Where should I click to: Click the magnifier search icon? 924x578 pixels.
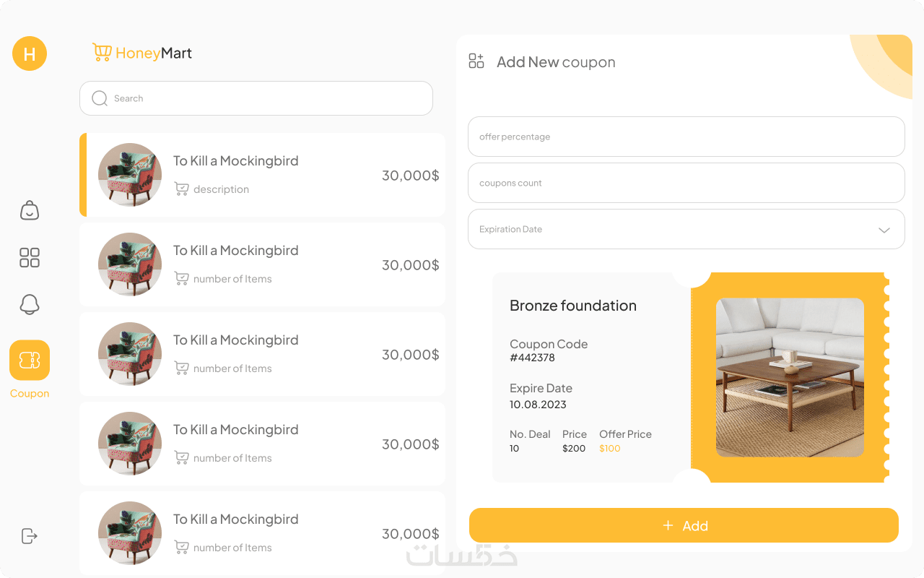pyautogui.click(x=100, y=98)
